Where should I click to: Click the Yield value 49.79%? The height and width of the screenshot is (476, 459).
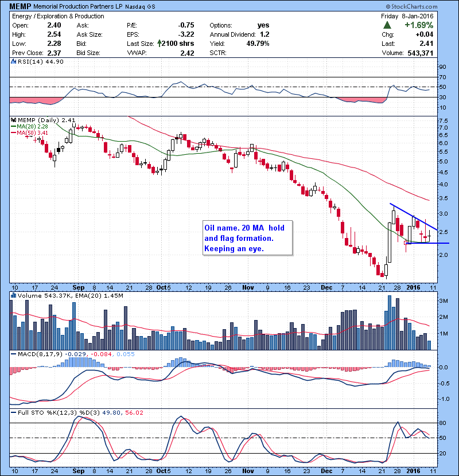coord(258,44)
